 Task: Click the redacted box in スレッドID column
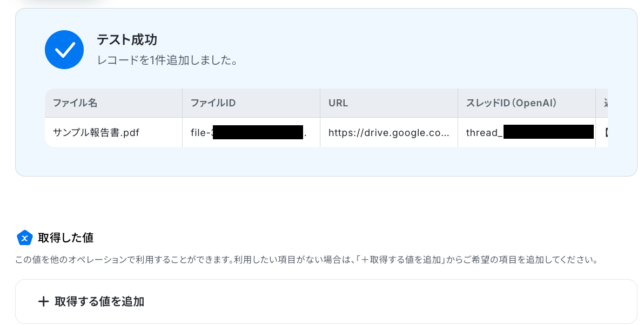pos(548,132)
